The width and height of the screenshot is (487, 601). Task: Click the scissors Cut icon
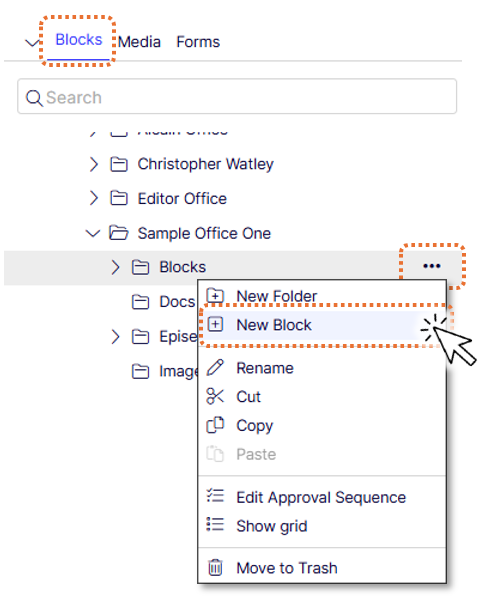215,396
